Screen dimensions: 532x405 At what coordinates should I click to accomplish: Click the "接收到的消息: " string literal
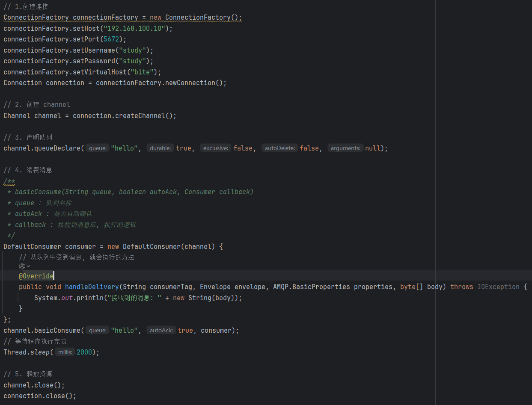134,298
